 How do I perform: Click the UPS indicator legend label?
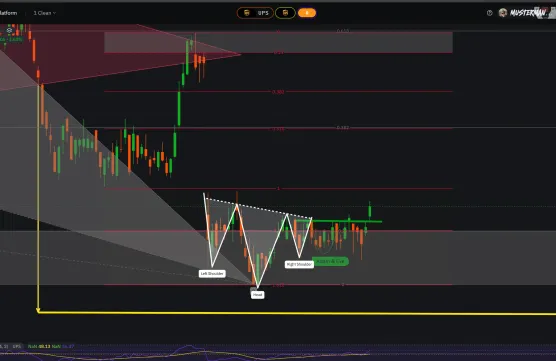(17, 346)
